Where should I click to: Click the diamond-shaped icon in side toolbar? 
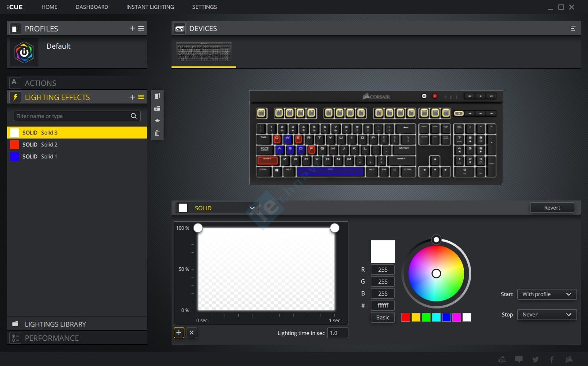click(157, 120)
